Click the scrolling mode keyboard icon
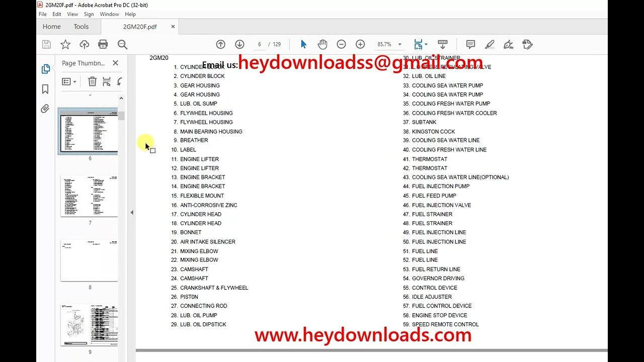 tap(443, 44)
